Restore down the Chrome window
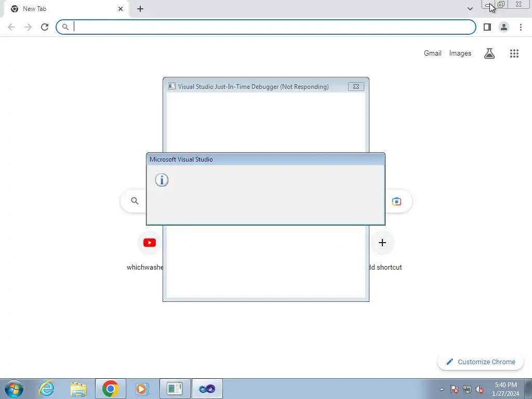 point(500,4)
